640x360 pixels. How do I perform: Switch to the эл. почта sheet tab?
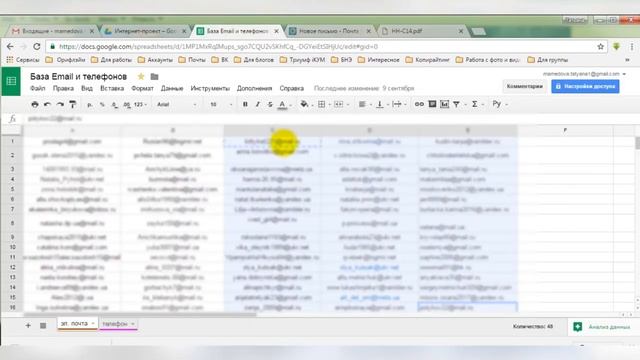coord(77,324)
